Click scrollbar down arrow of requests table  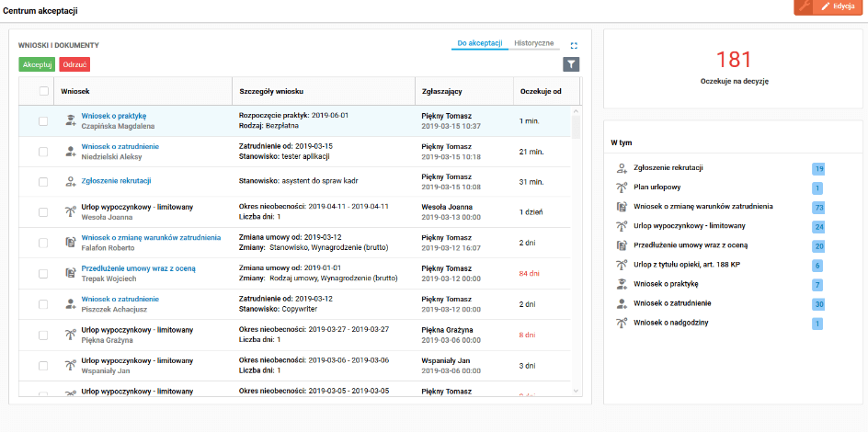point(576,391)
